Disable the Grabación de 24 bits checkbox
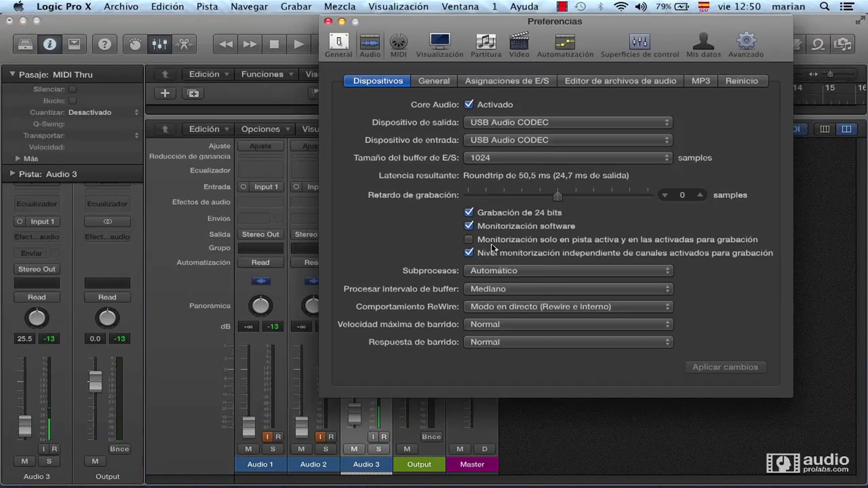 [x=469, y=212]
